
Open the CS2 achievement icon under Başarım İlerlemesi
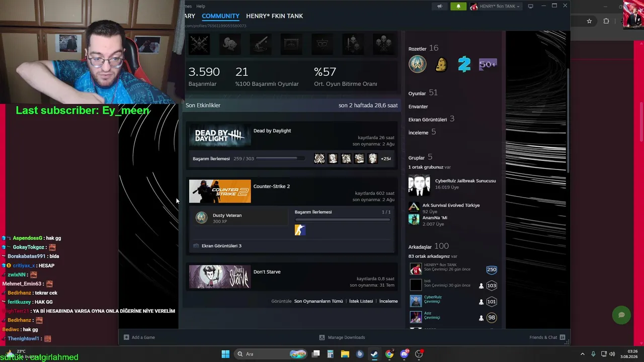[300, 230]
